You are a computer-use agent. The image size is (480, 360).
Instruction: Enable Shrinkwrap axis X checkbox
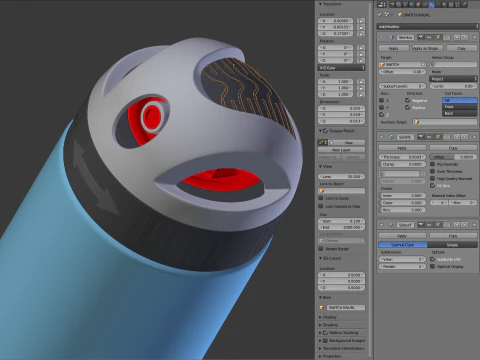(382, 100)
